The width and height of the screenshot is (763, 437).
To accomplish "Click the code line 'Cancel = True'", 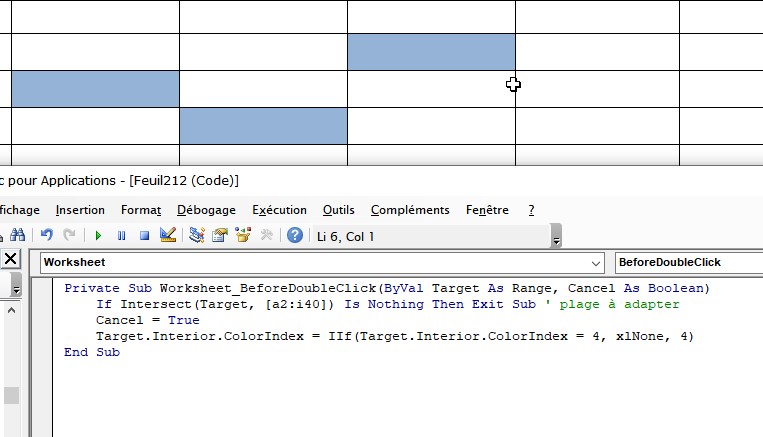I will point(133,320).
